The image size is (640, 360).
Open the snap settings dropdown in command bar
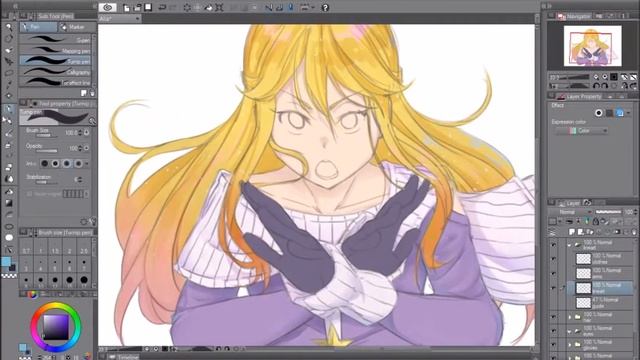(x=313, y=7)
